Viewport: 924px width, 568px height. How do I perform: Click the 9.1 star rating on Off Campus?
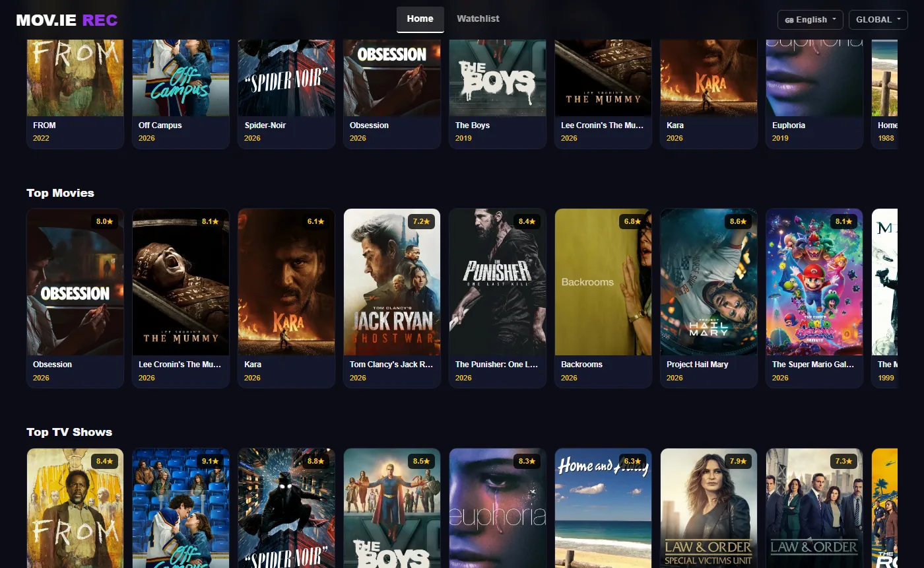pos(210,461)
